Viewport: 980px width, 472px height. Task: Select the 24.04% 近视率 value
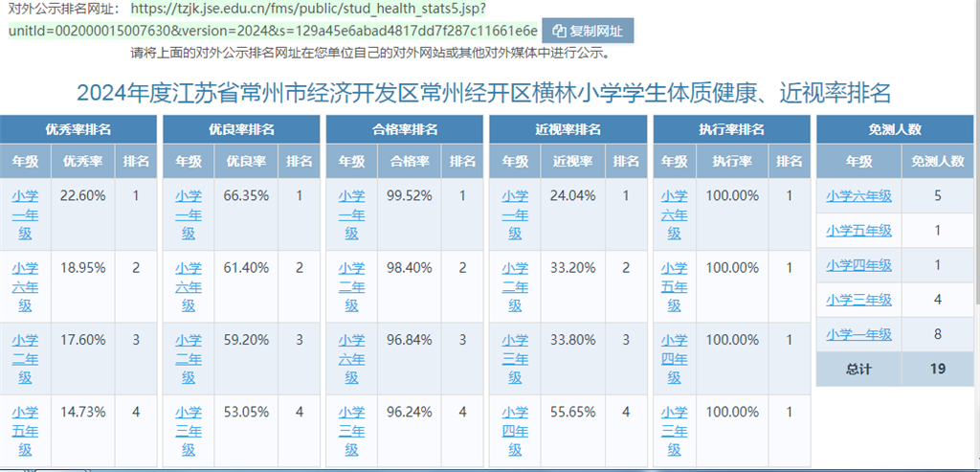point(573,195)
